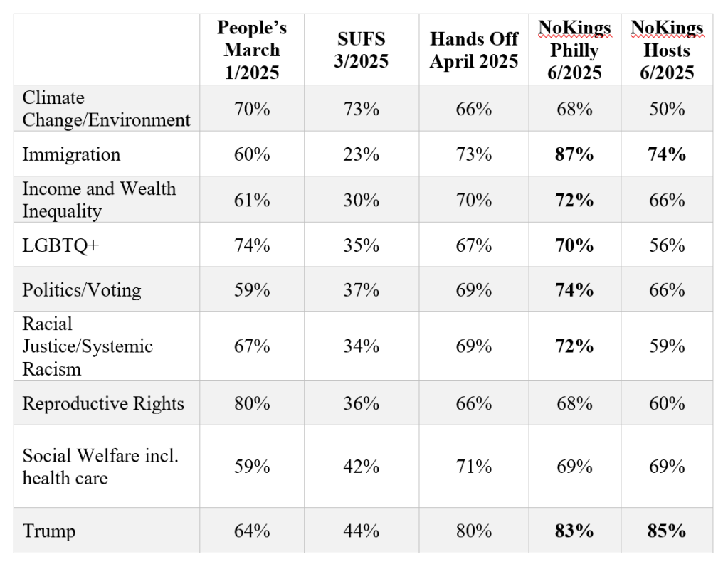
Task: Select the 42% Social Welfare cell
Action: 362,467
